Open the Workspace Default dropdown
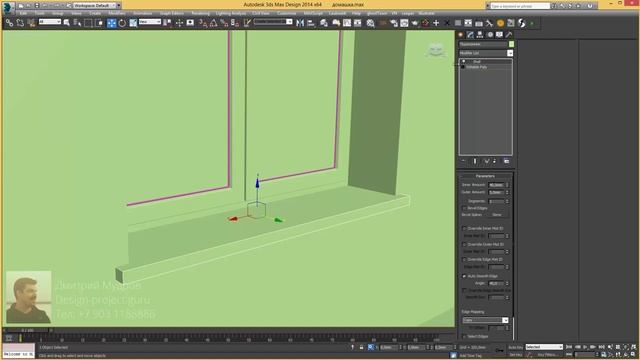The height and width of the screenshot is (360, 640). [95, 6]
